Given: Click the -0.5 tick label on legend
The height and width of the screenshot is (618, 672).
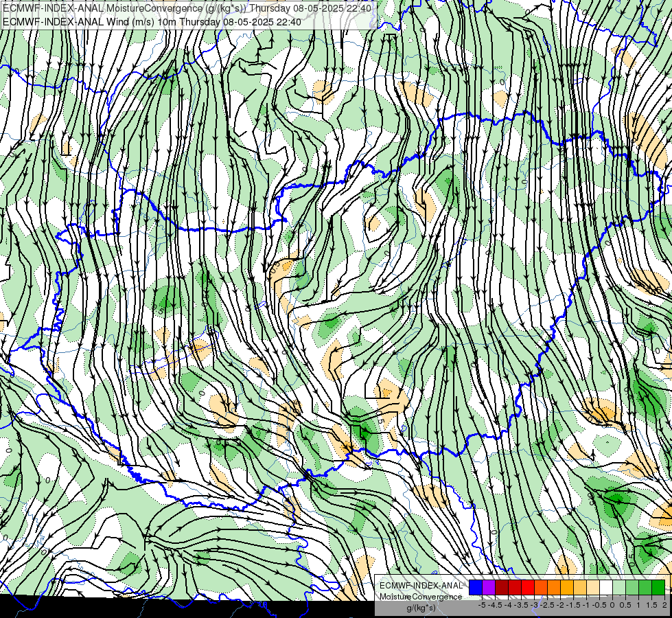Looking at the screenshot, I should (599, 605).
